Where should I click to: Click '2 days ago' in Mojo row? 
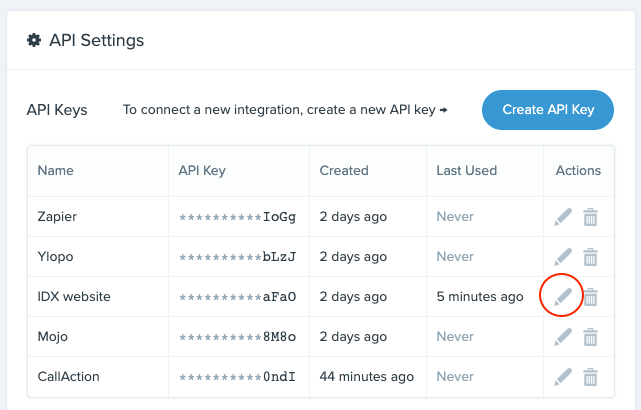[x=353, y=337]
